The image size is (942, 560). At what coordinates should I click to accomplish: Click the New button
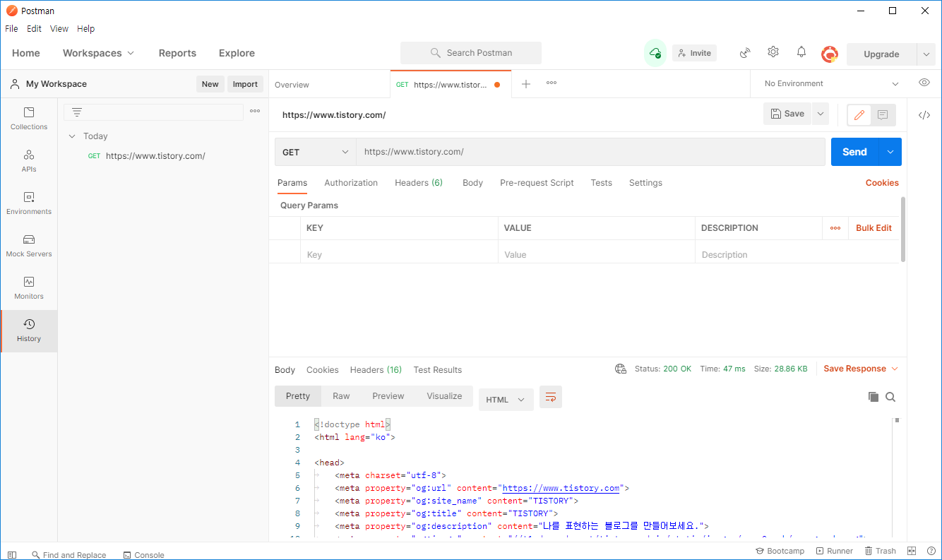210,84
